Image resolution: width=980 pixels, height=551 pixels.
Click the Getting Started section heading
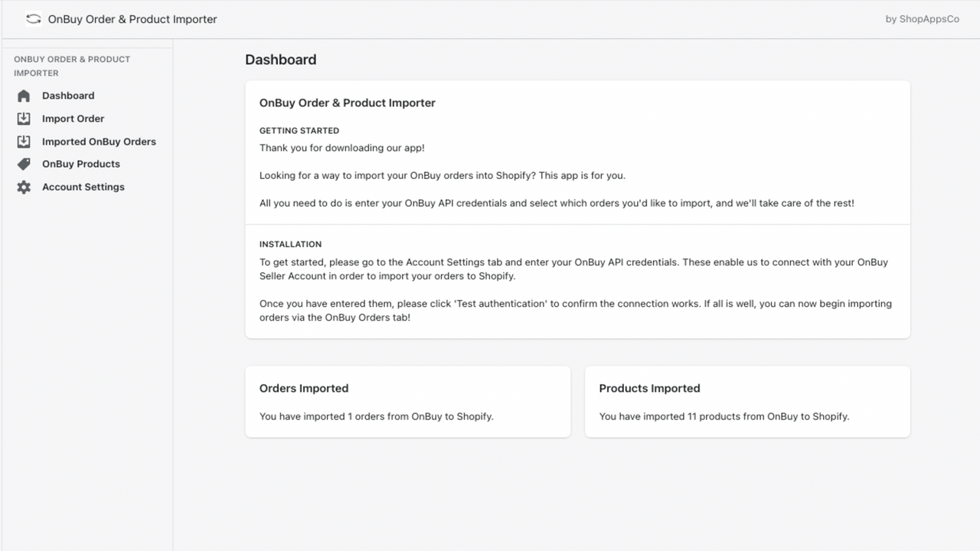click(x=299, y=131)
